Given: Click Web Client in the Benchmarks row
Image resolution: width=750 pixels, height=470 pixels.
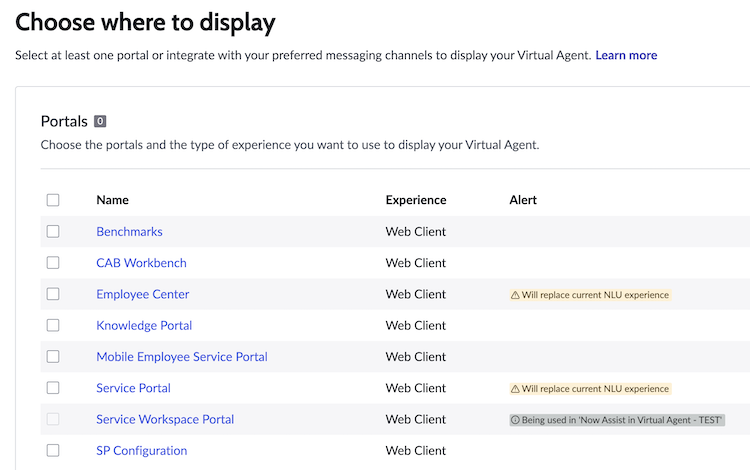Looking at the screenshot, I should (416, 232).
